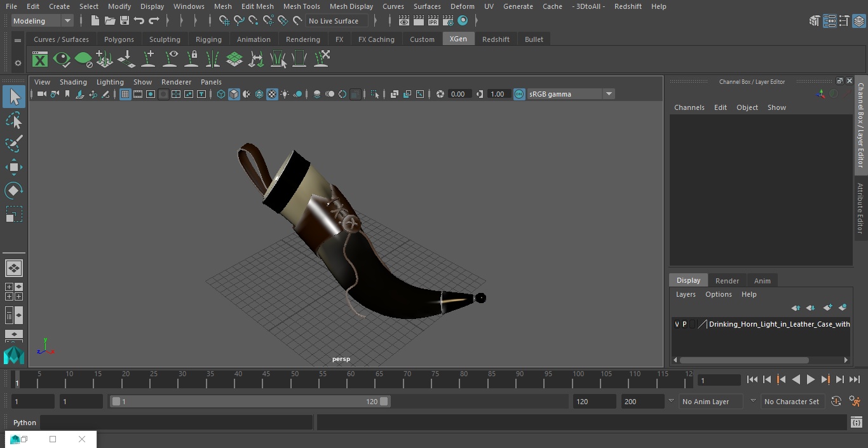Pick the Rotate tool
868x448 pixels.
click(14, 191)
